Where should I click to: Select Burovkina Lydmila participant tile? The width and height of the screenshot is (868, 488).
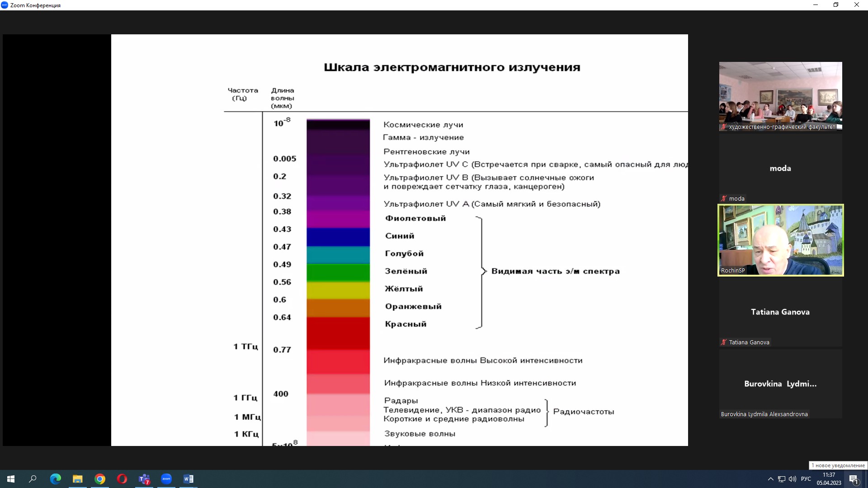[780, 384]
